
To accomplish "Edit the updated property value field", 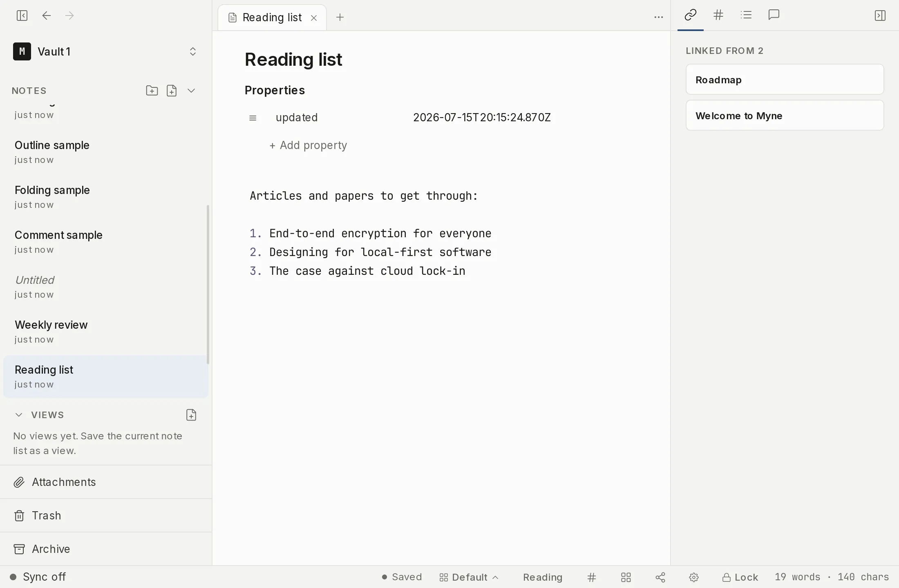I will click(482, 118).
